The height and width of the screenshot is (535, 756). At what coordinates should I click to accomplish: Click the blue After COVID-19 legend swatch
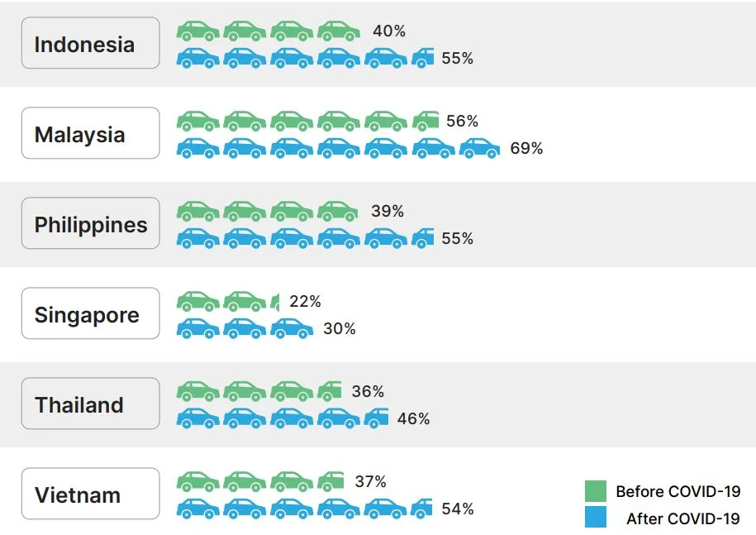tap(596, 517)
